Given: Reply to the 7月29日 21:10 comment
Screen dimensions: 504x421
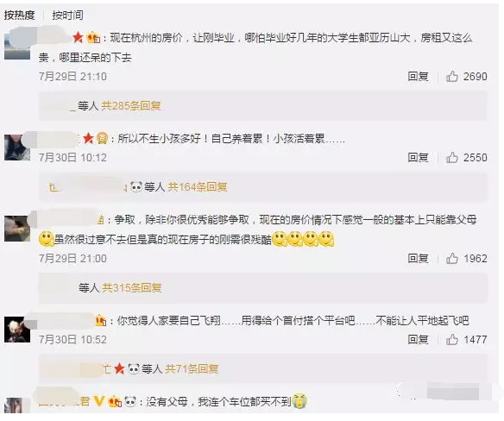Looking at the screenshot, I should pyautogui.click(x=418, y=77).
